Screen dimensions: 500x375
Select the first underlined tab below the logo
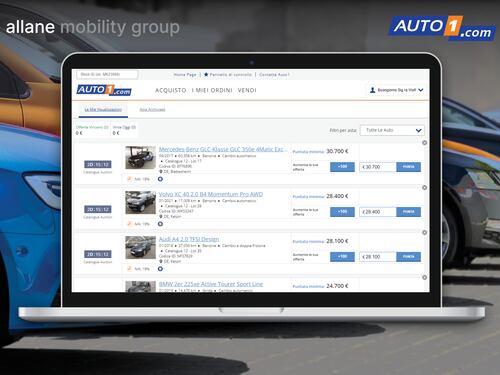point(103,110)
